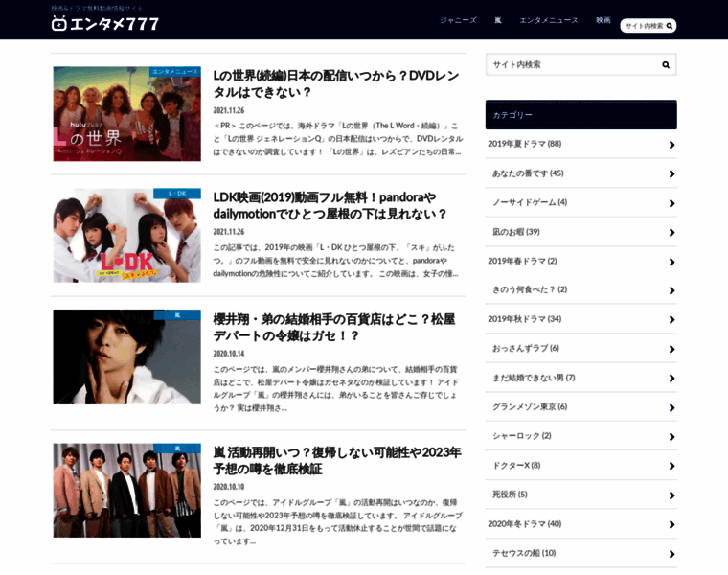Open article title Lの世界(続編)日本の配信いつから
The height and width of the screenshot is (575, 728).
[x=336, y=84]
